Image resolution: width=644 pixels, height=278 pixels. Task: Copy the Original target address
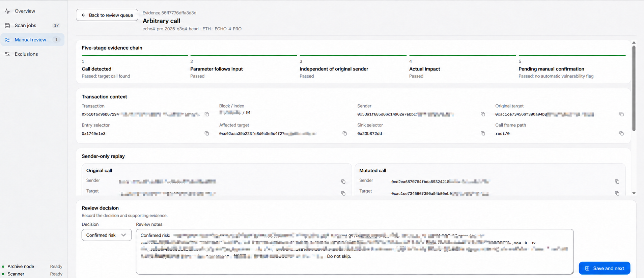point(621,114)
